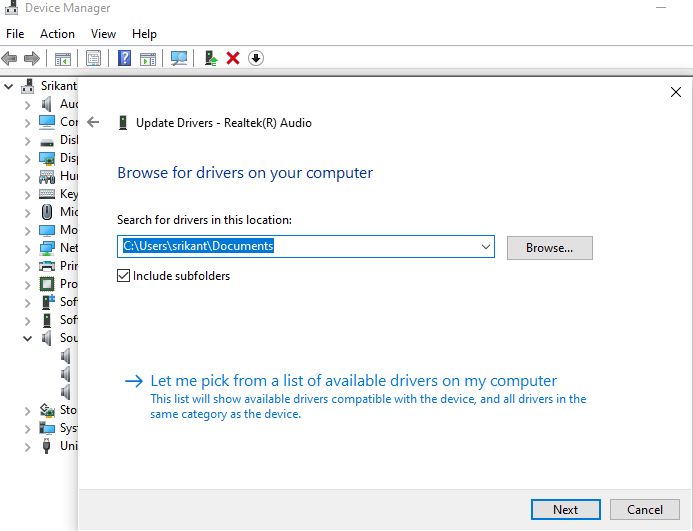
Task: Click the Cancel button
Action: pos(644,510)
